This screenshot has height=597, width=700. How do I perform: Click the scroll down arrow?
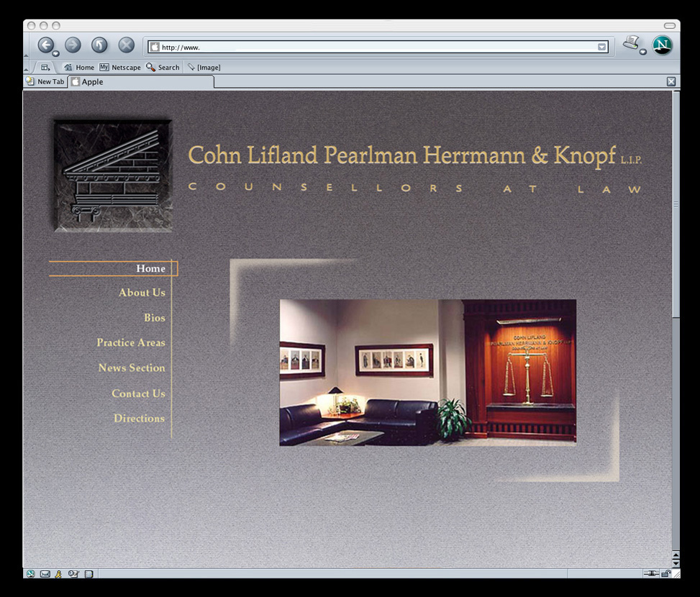676,563
